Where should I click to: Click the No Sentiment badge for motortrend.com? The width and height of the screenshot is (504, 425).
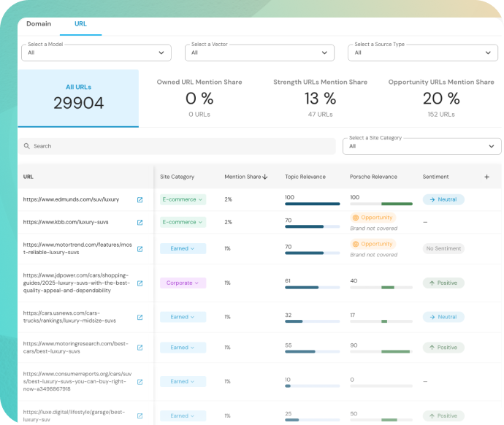click(x=443, y=248)
